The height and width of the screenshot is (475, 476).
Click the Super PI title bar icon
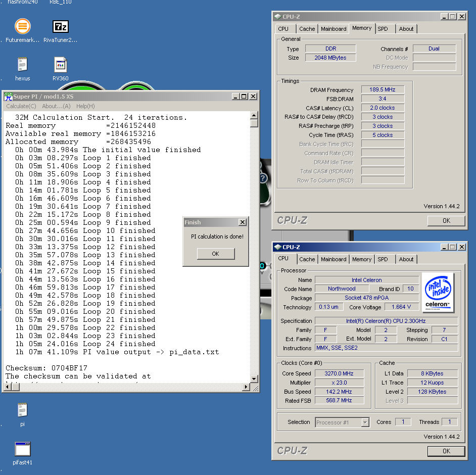pos(8,97)
